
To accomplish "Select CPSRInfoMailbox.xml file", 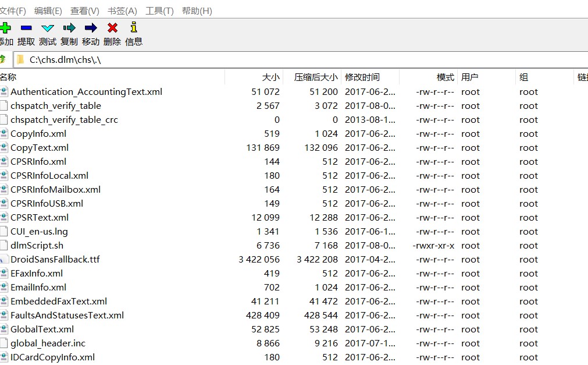I will [55, 190].
